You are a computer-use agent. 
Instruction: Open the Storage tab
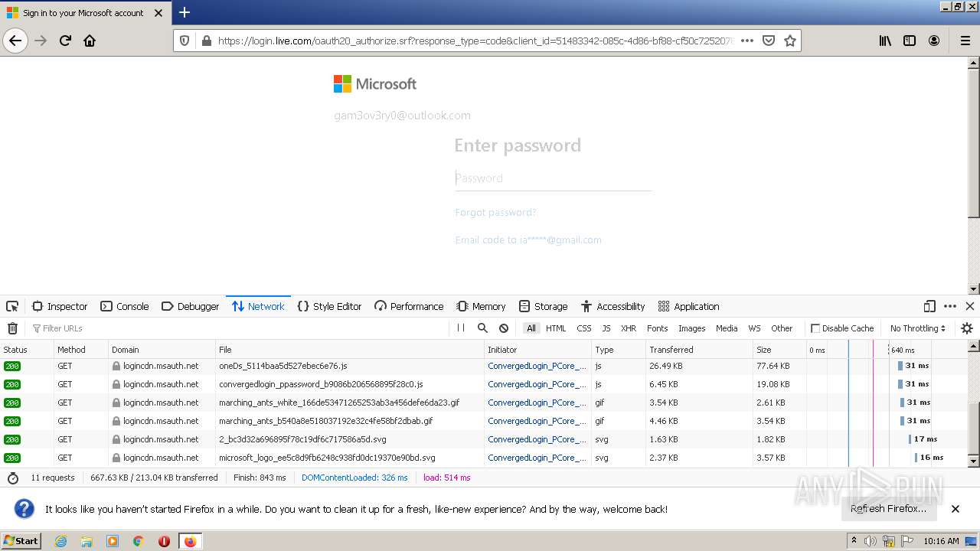(543, 306)
